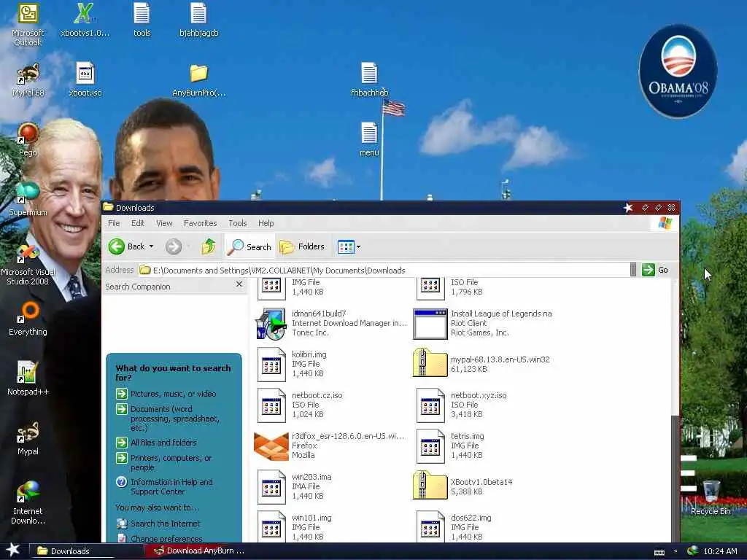
Task: Open the xbootvs1.0 desktop icon
Action: pyautogui.click(x=85, y=20)
